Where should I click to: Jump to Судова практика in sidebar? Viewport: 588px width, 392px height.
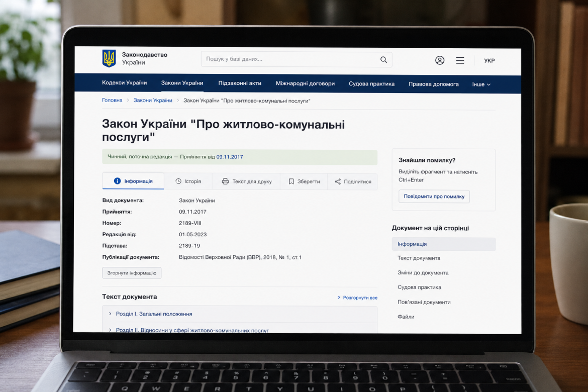(x=419, y=287)
